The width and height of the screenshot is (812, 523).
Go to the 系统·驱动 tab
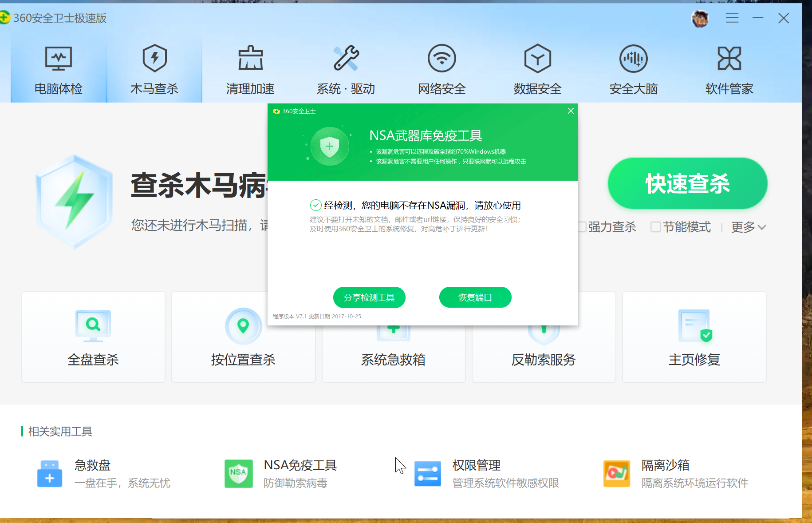(346, 69)
